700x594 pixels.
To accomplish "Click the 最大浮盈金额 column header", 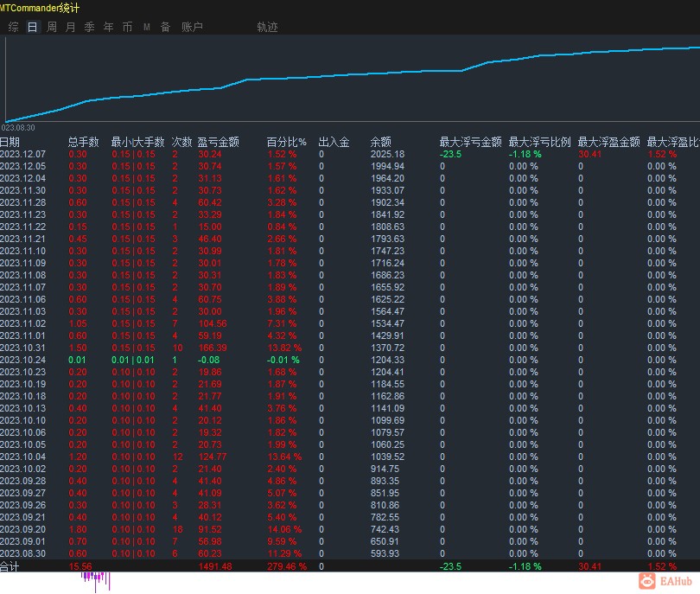I will pyautogui.click(x=609, y=142).
